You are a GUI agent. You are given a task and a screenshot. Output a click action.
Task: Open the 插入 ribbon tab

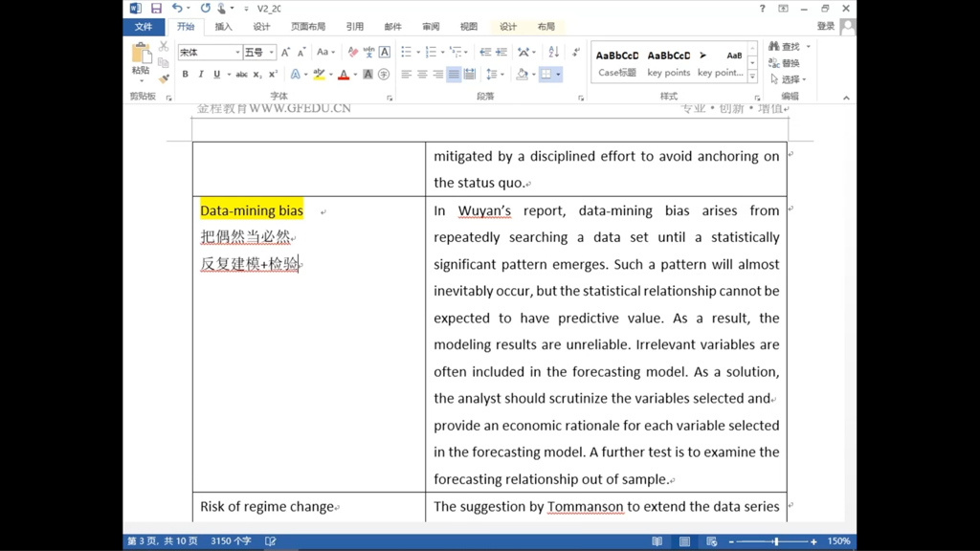coord(223,27)
